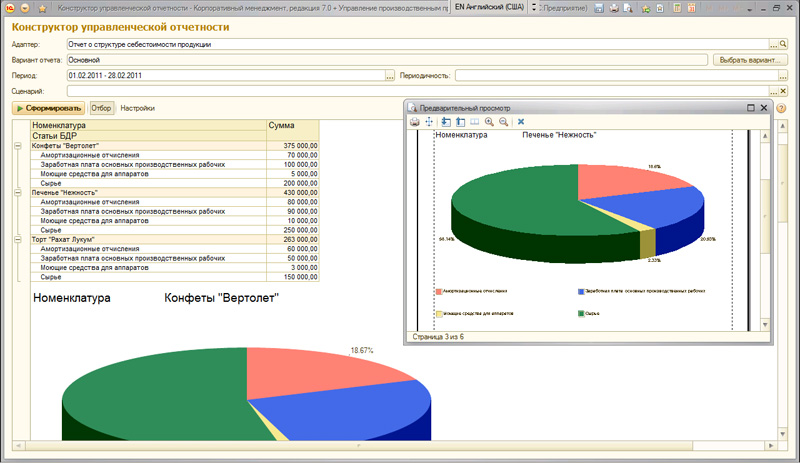Click the red Амортизационные отчисления legend swatch
The width and height of the screenshot is (800, 463).
click(x=439, y=291)
